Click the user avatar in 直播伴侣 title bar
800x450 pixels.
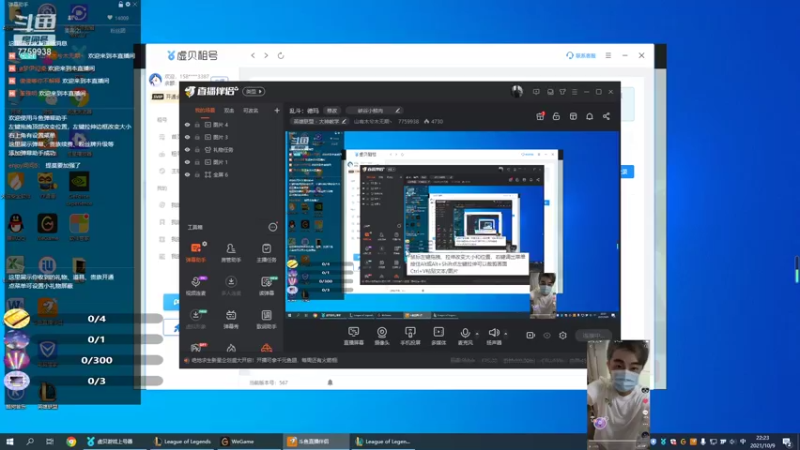coord(517,91)
